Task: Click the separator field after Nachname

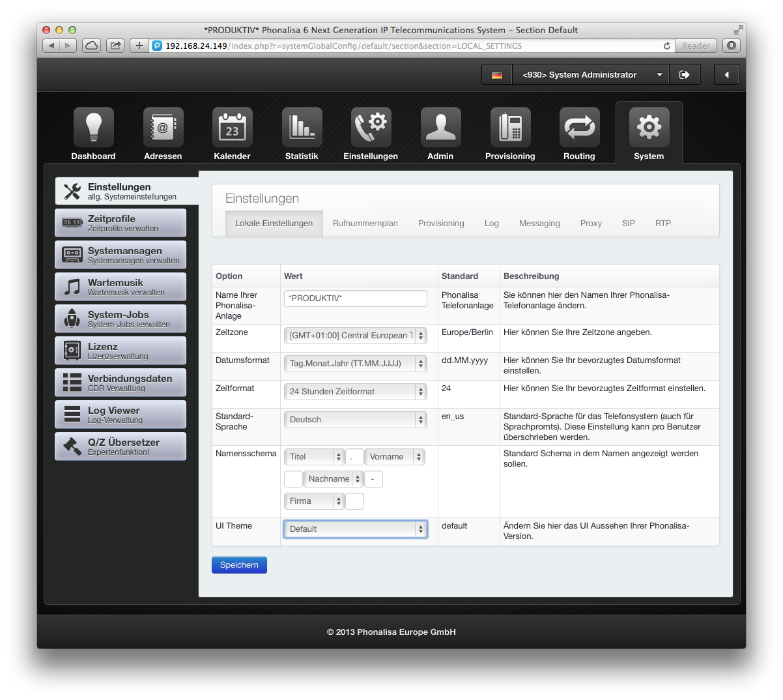Action: (x=373, y=479)
